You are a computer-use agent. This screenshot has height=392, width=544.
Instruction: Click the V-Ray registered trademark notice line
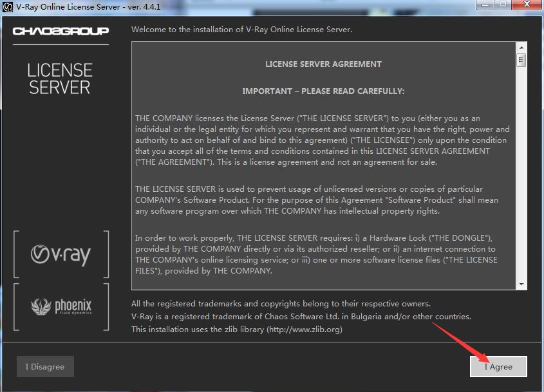tap(301, 317)
